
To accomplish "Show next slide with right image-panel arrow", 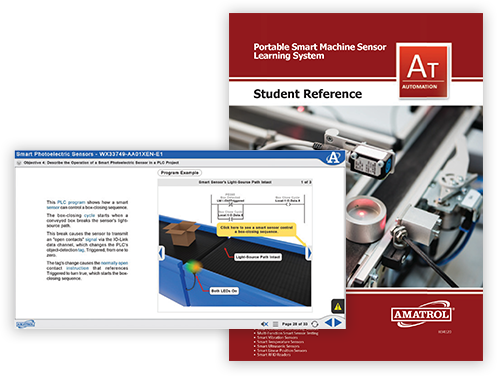I will pyautogui.click(x=309, y=253).
